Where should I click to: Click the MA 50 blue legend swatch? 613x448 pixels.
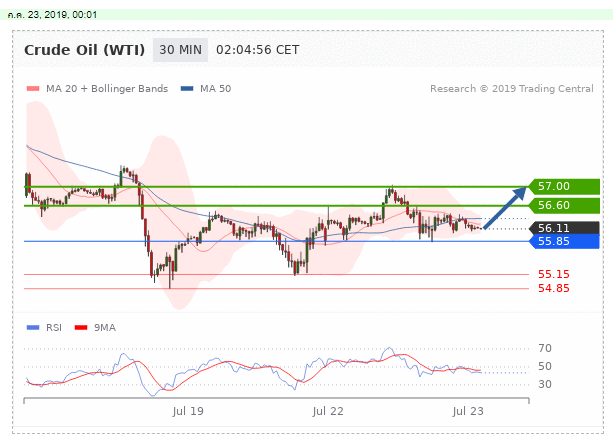pos(187,89)
